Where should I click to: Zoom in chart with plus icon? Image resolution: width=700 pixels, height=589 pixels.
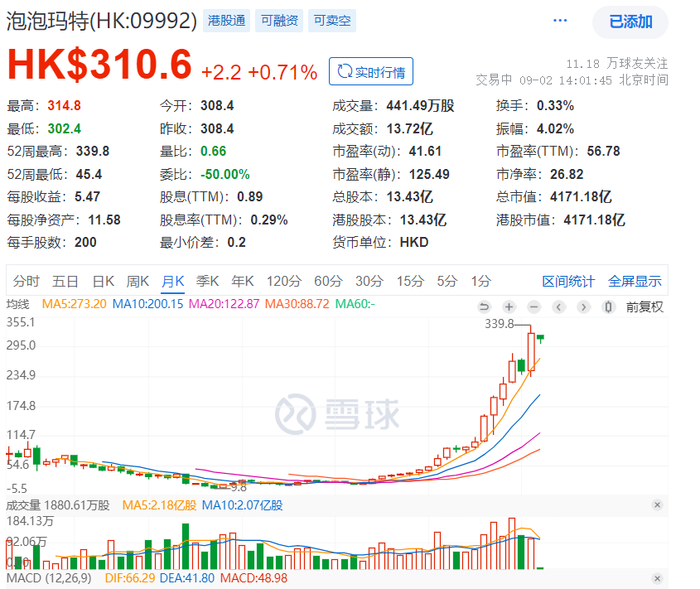509,307
